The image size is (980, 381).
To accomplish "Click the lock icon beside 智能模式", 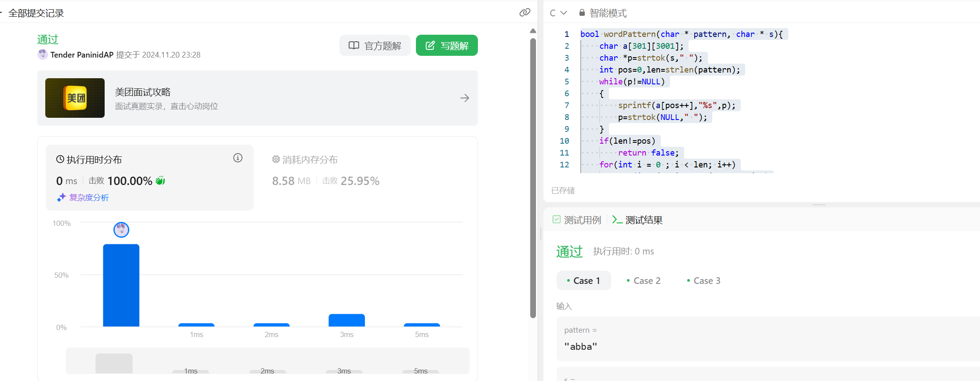I will click(582, 13).
